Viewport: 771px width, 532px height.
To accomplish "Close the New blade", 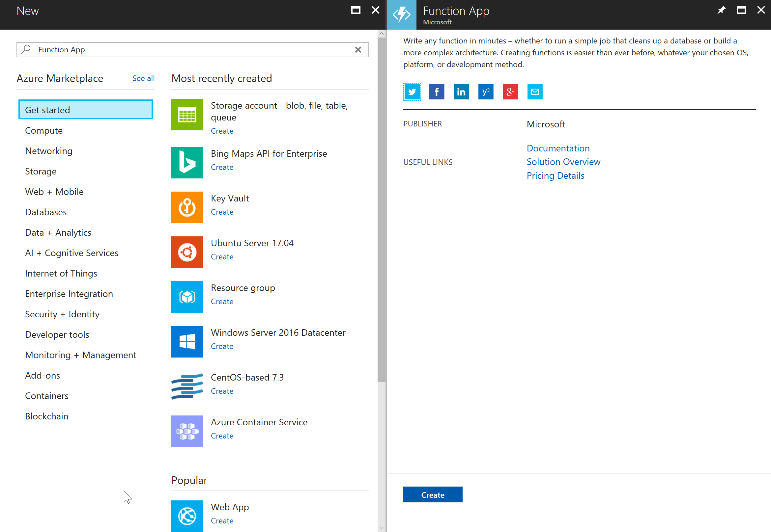I will (375, 10).
